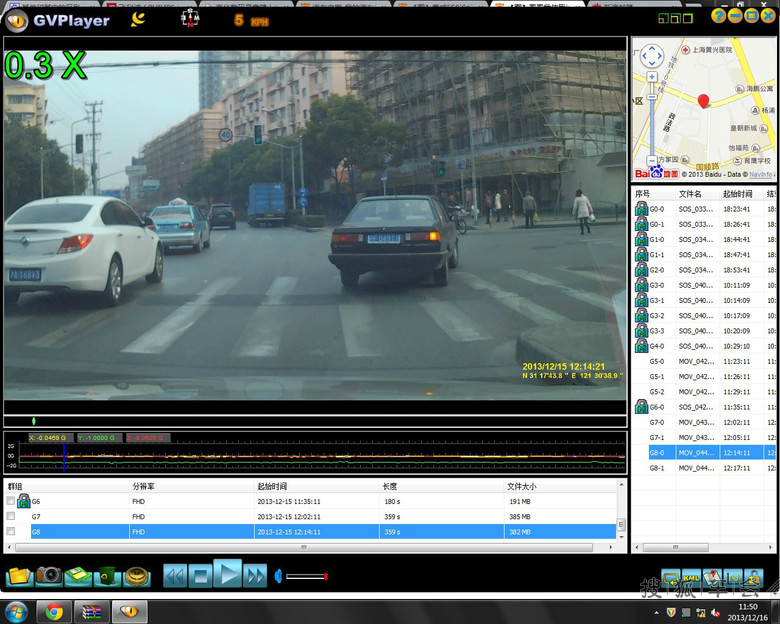Viewport: 780px width, 624px height.
Task: Take a snapshot with the camera icon
Action: pos(48,576)
